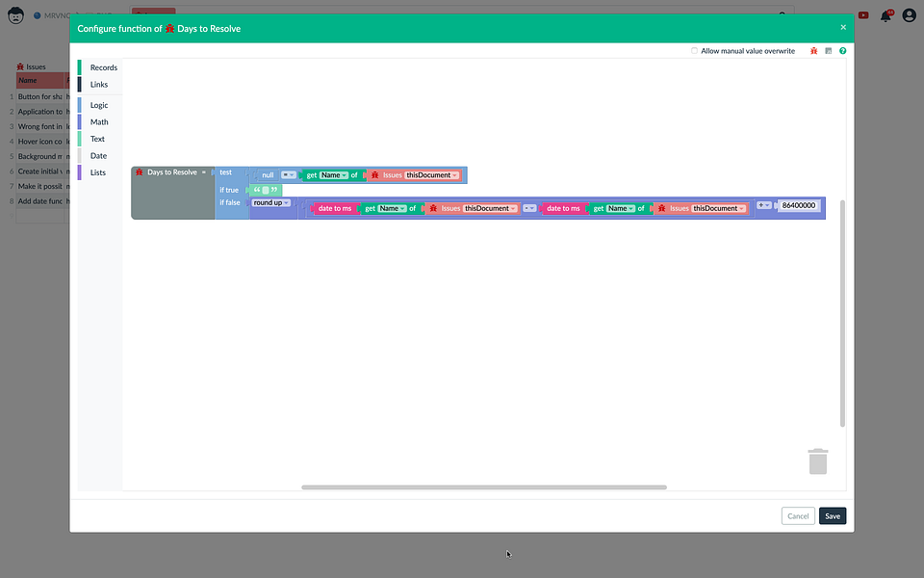
Task: Open the Math block category
Action: point(100,122)
